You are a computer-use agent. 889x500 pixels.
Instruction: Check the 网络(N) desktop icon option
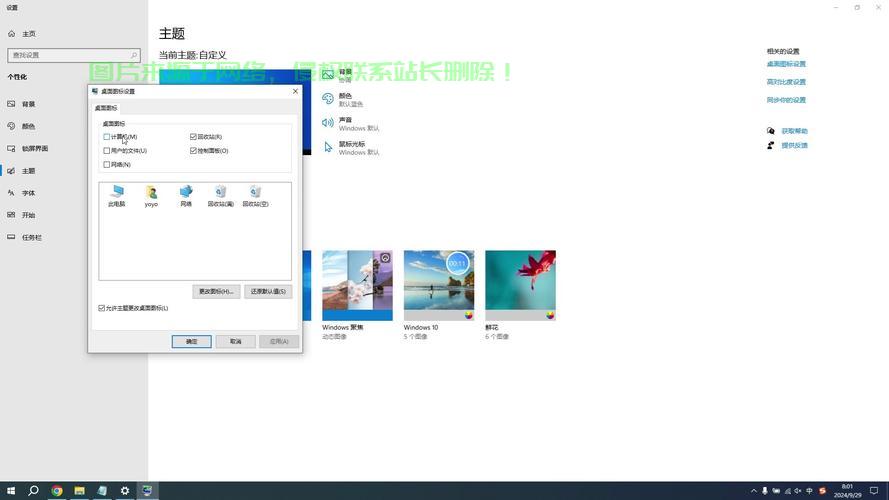pyautogui.click(x=107, y=164)
